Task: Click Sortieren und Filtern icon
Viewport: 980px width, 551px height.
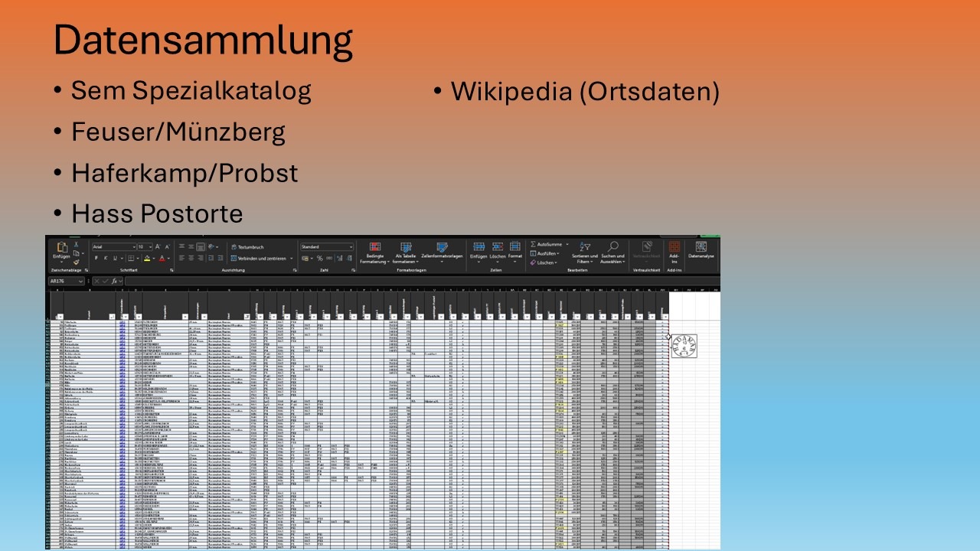Action: click(x=585, y=246)
